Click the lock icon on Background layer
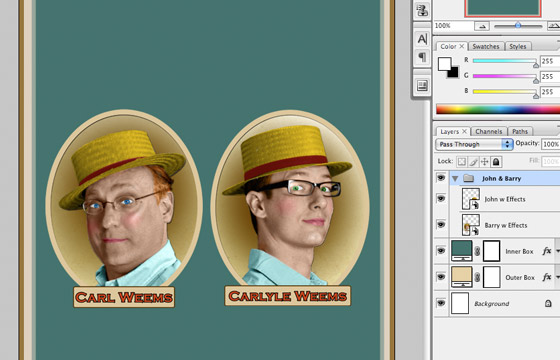Image resolution: width=560 pixels, height=360 pixels. pos(548,304)
